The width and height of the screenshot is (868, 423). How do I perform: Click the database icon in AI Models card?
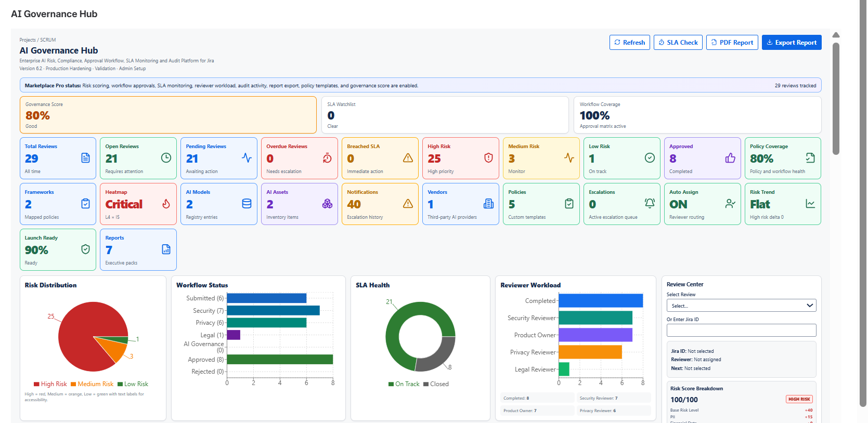coord(247,204)
